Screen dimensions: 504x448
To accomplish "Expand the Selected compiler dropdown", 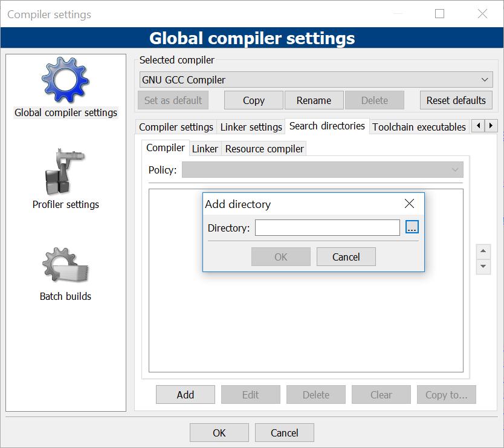I will (316, 79).
